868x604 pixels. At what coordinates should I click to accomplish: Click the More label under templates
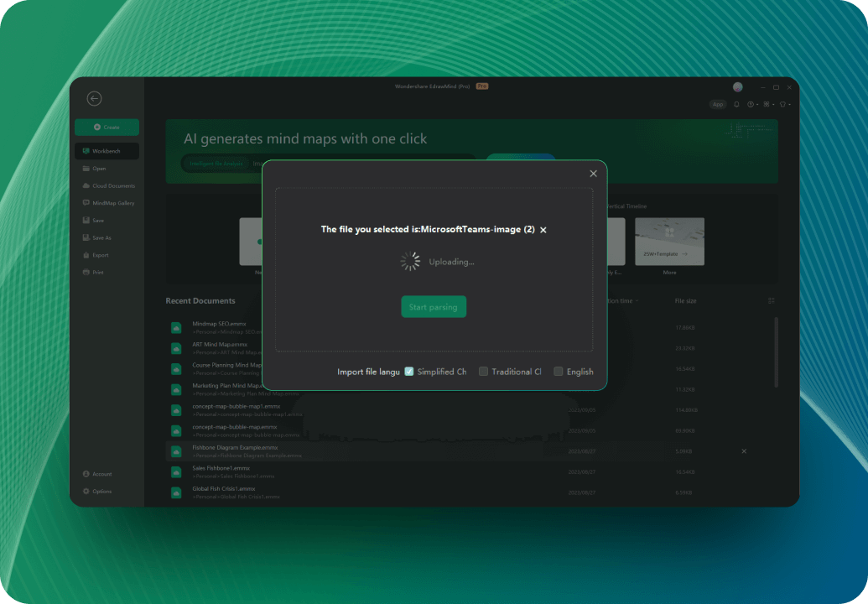pyautogui.click(x=669, y=273)
